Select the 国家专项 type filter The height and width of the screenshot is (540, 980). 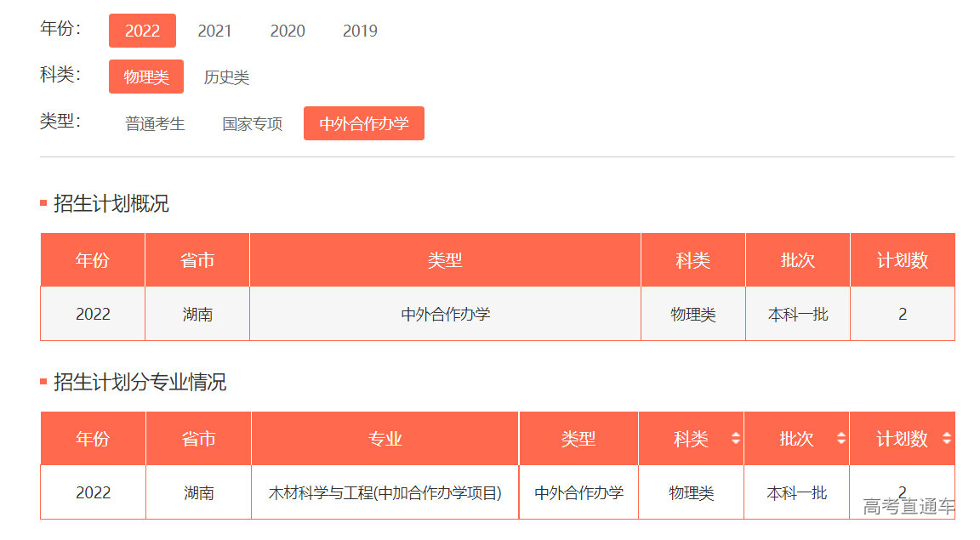tap(253, 123)
